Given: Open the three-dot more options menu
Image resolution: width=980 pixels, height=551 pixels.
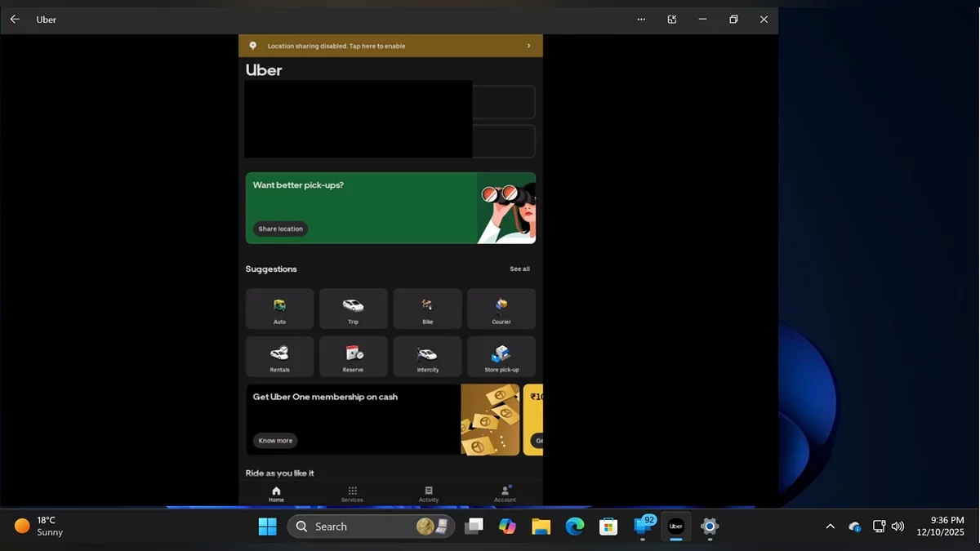Looking at the screenshot, I should (641, 20).
